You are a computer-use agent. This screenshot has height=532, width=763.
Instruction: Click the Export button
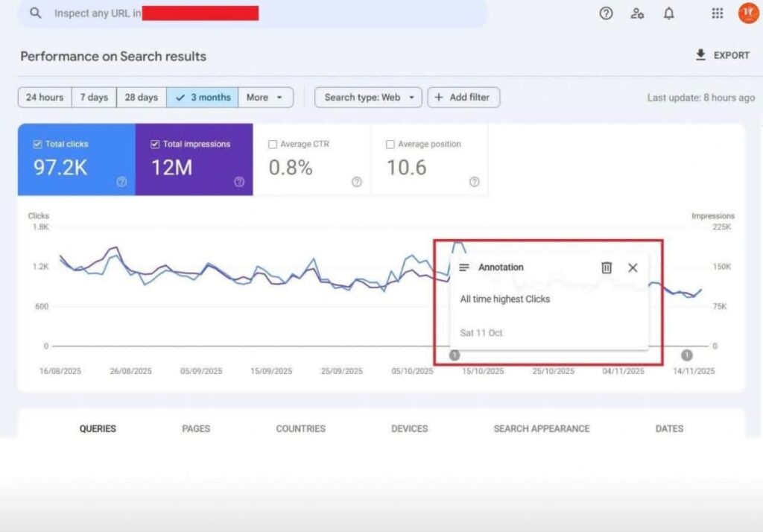(722, 55)
